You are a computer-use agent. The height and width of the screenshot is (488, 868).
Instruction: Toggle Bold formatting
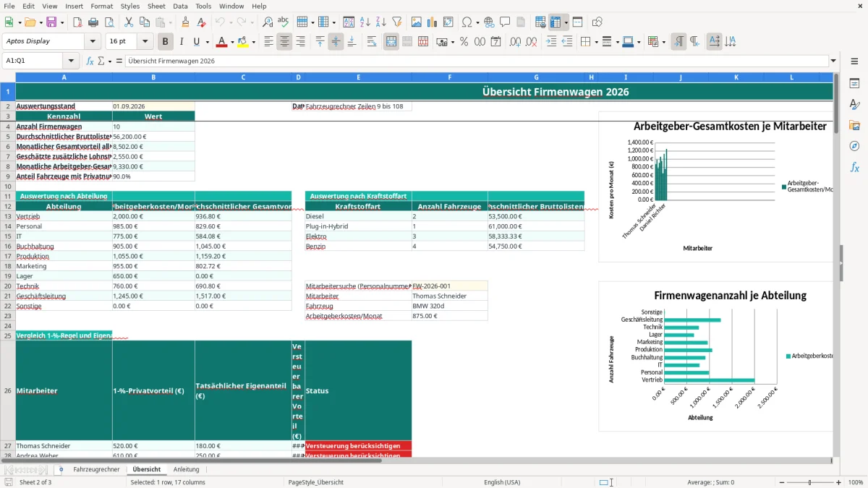point(166,42)
